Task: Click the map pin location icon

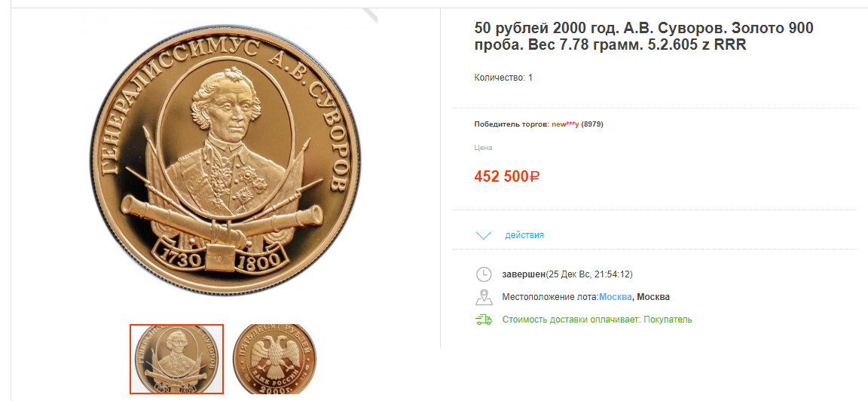Action: tap(484, 297)
